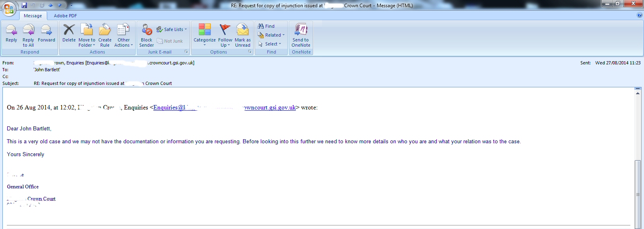Click the vertical scrollbar in message body
The height and width of the screenshot is (229, 644).
click(x=638, y=193)
